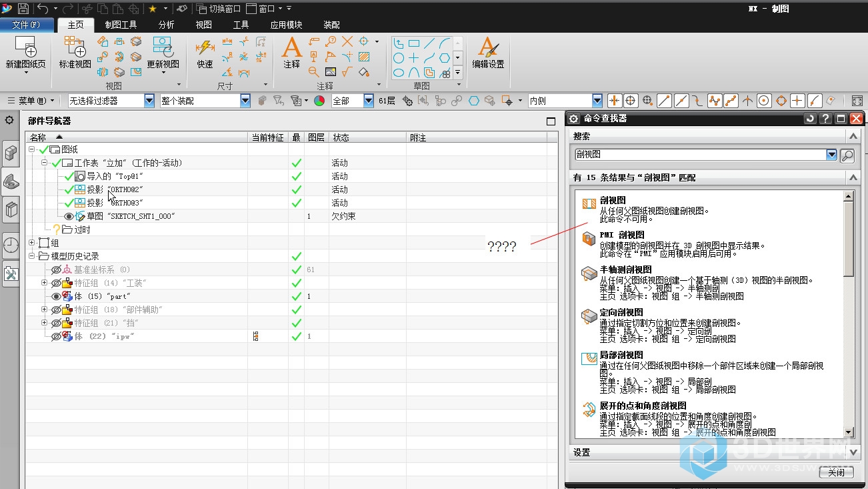Click the Base View (标准视图) icon
868x489 pixels.
tap(75, 47)
